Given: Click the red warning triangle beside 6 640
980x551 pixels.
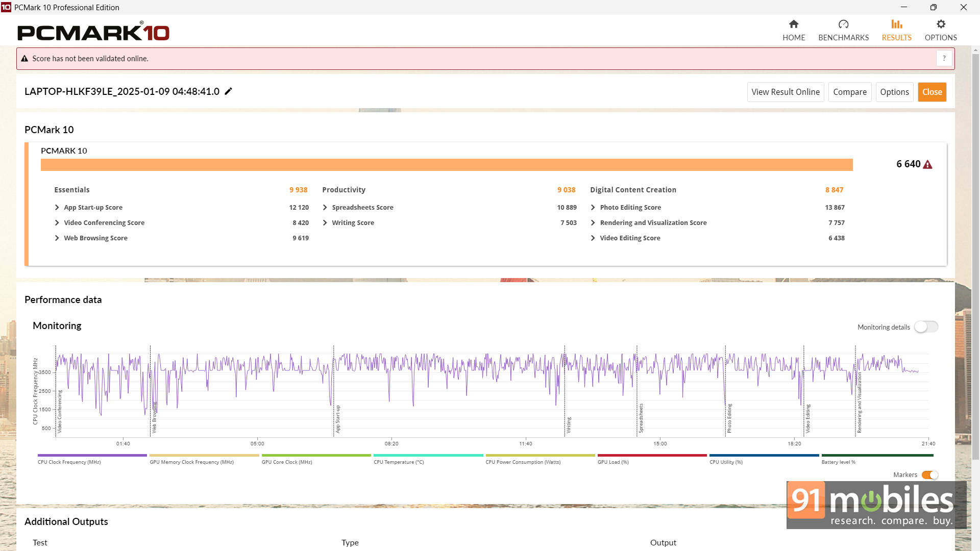Looking at the screenshot, I should pos(928,164).
